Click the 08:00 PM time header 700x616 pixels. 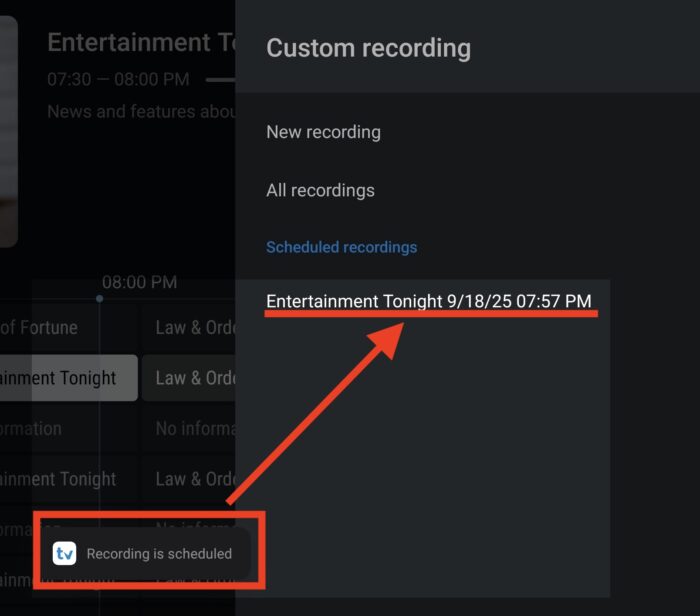(x=139, y=282)
